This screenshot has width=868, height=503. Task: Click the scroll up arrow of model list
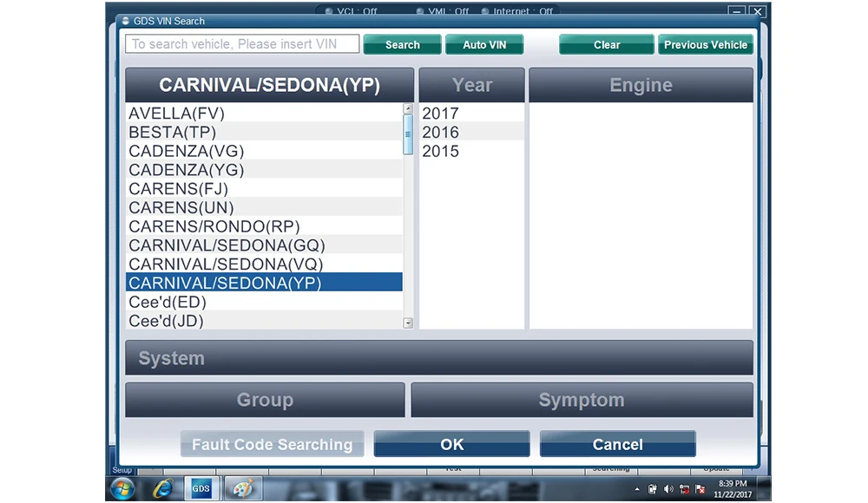pos(408,108)
